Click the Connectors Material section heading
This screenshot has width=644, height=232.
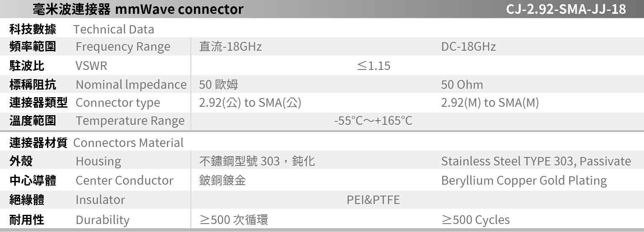pos(128,143)
